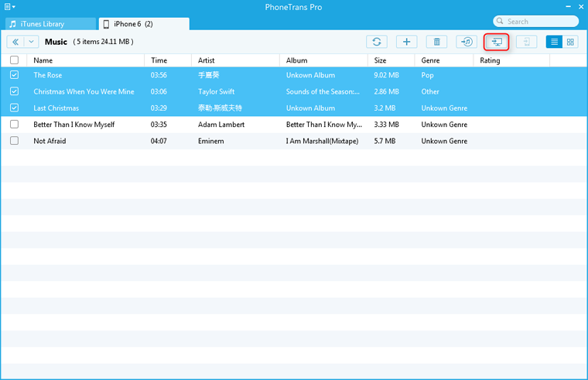This screenshot has height=380, width=588.
Task: Open the category dropdown arrow beside Music
Action: [32, 42]
